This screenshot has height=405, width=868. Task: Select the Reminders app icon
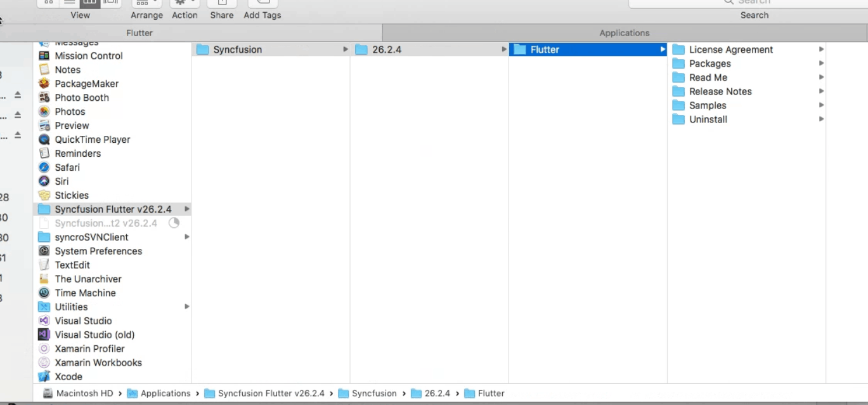point(44,154)
